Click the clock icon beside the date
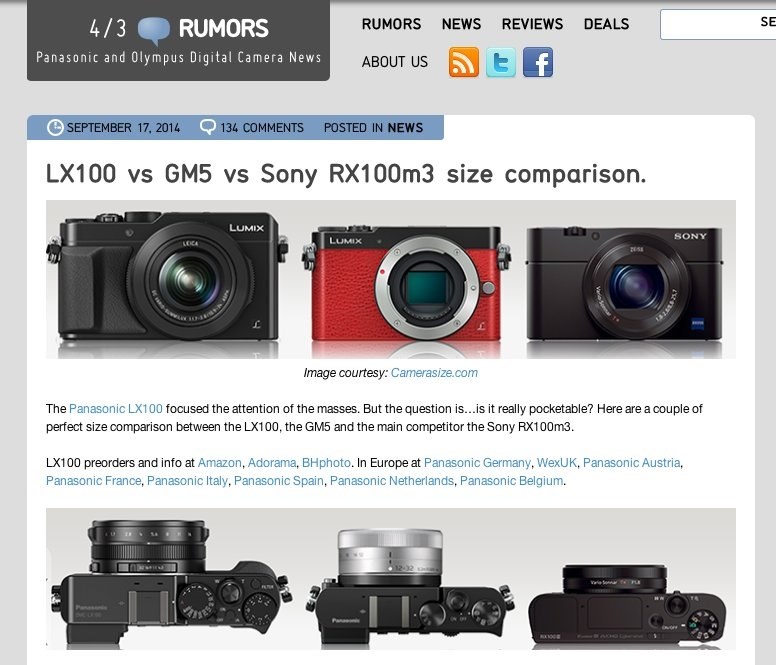Viewport: 776px width, 665px height. 55,127
